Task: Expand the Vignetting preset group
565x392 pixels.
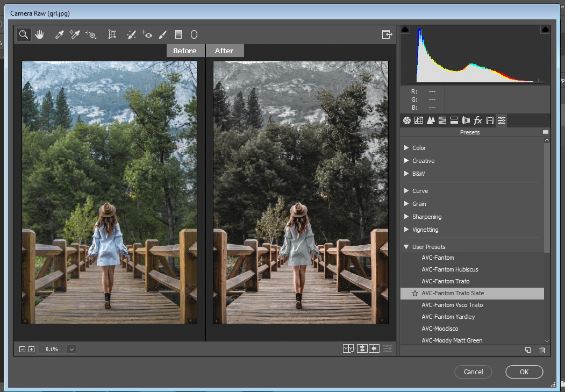Action: tap(406, 230)
